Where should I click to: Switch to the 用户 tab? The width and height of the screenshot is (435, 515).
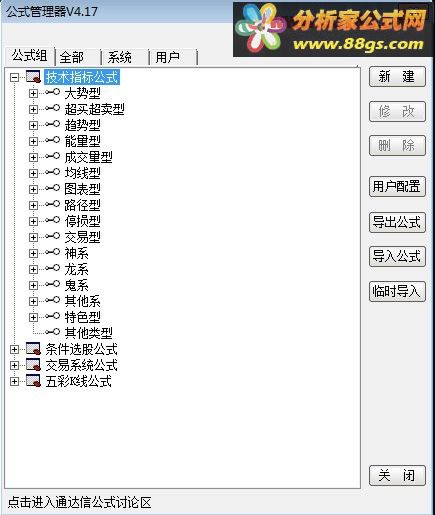click(x=173, y=58)
